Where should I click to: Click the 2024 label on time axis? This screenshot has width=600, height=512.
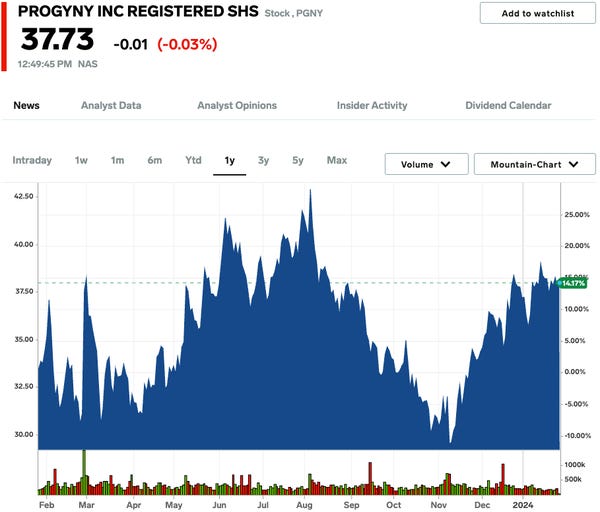point(523,505)
